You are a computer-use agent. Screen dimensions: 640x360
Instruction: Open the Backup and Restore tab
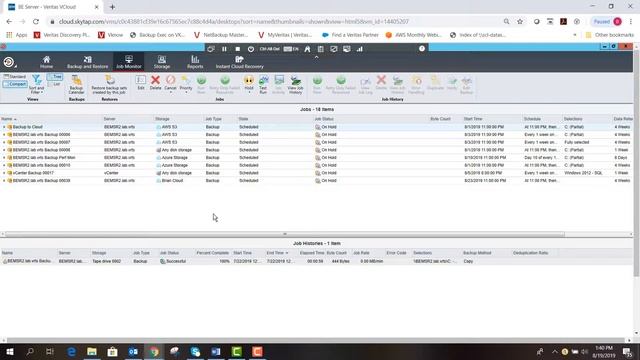click(x=87, y=62)
